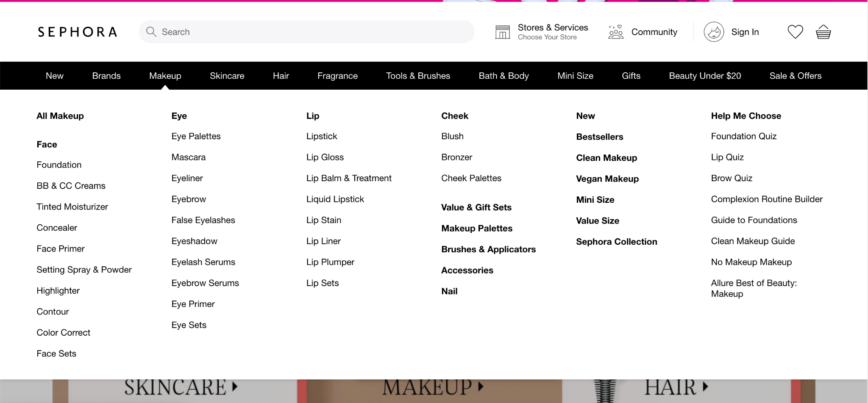This screenshot has width=868, height=403.
Task: Open Clean Makeup link
Action: tap(606, 158)
